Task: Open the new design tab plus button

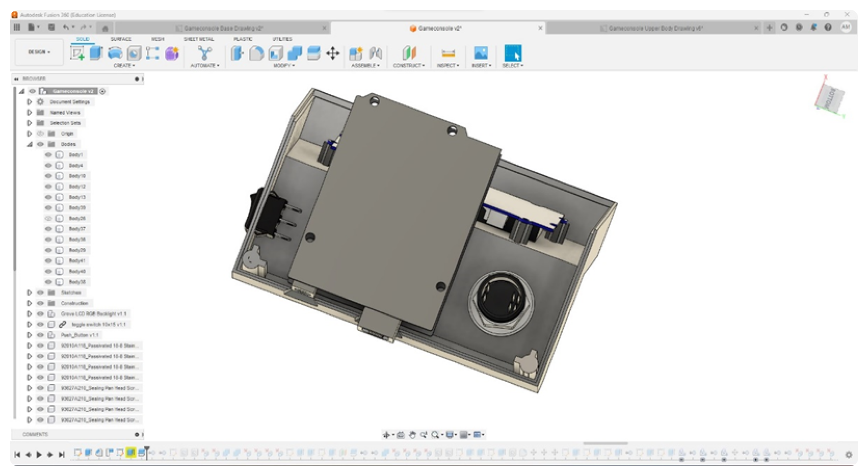Action: pyautogui.click(x=769, y=28)
